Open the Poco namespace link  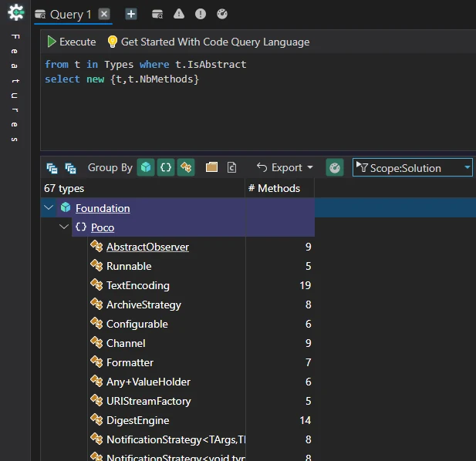point(103,227)
